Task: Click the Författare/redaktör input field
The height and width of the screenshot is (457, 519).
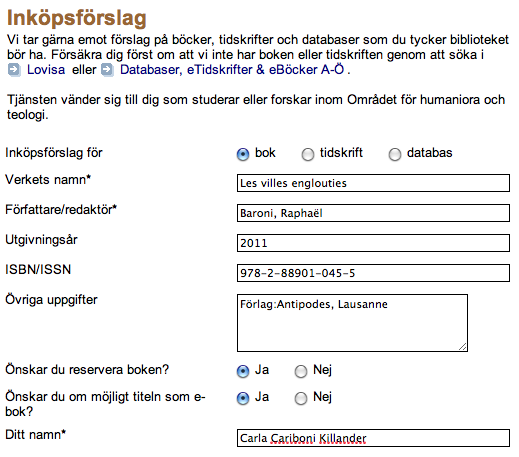Action: click(x=373, y=213)
